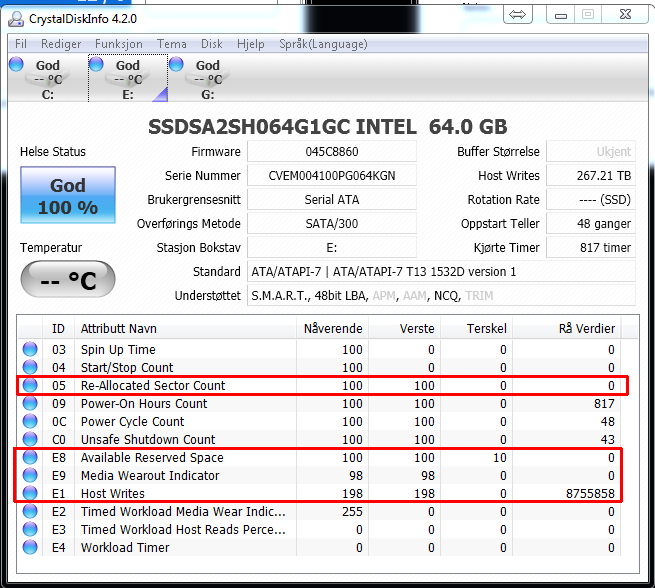655x588 pixels.
Task: Click the ATA/ATAPI-7 standard field
Action: (x=442, y=272)
